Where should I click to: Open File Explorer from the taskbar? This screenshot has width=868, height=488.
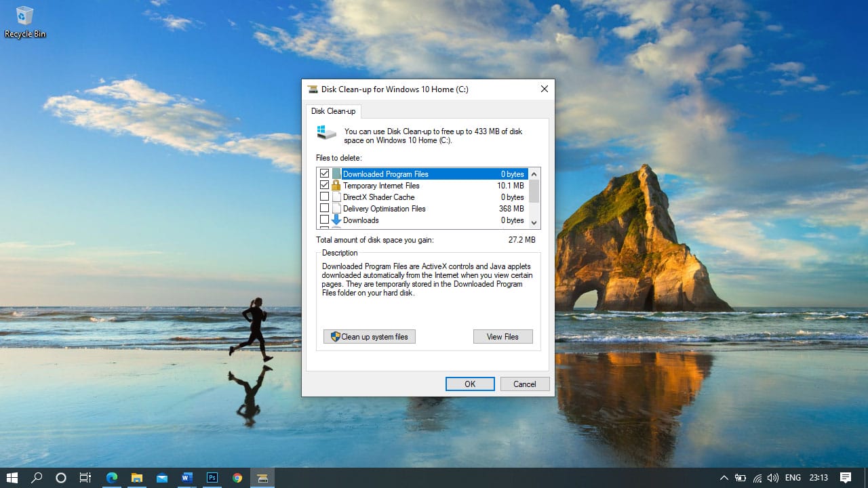[137, 478]
